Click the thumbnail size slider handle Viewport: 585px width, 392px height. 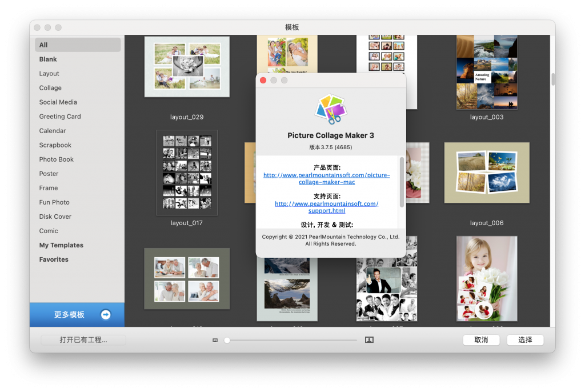227,340
